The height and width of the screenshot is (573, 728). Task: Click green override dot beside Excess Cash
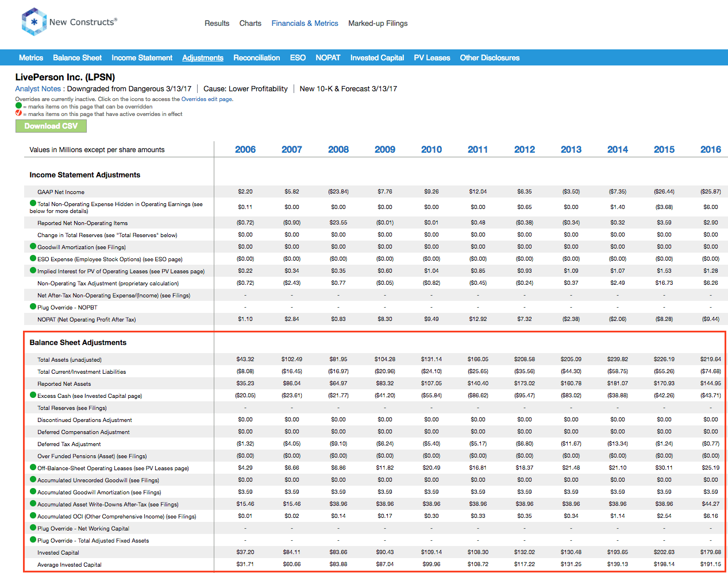pyautogui.click(x=33, y=395)
